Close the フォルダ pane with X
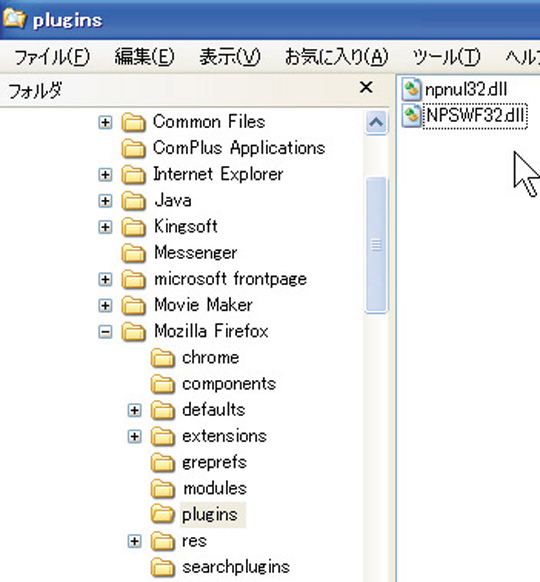This screenshot has width=540, height=582. tap(366, 88)
